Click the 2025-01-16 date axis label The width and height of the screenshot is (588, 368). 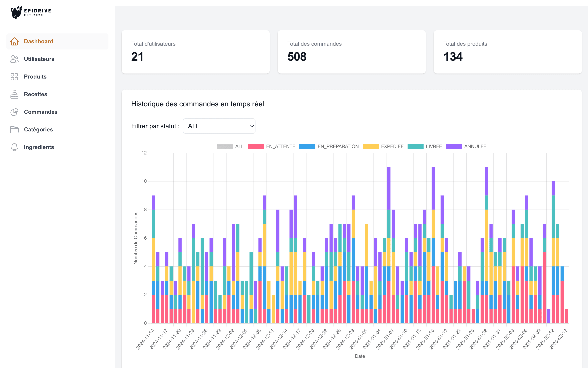pos(425,339)
